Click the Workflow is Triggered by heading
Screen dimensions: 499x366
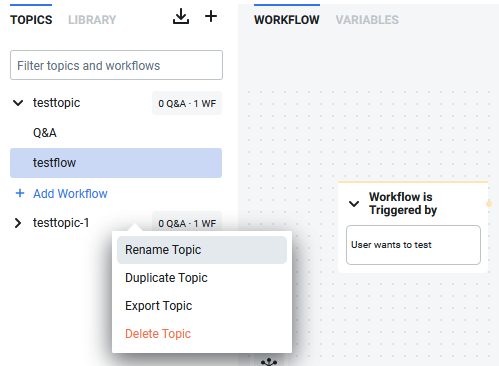403,204
